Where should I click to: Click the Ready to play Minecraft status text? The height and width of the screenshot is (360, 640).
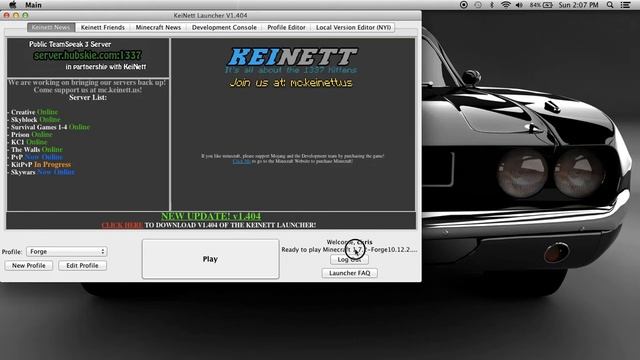tap(349, 249)
